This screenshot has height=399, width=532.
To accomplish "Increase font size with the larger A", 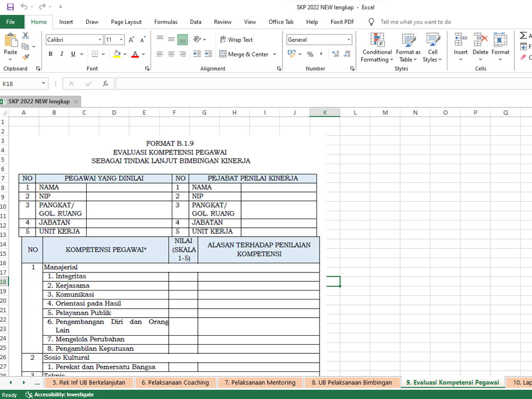I will pos(131,40).
